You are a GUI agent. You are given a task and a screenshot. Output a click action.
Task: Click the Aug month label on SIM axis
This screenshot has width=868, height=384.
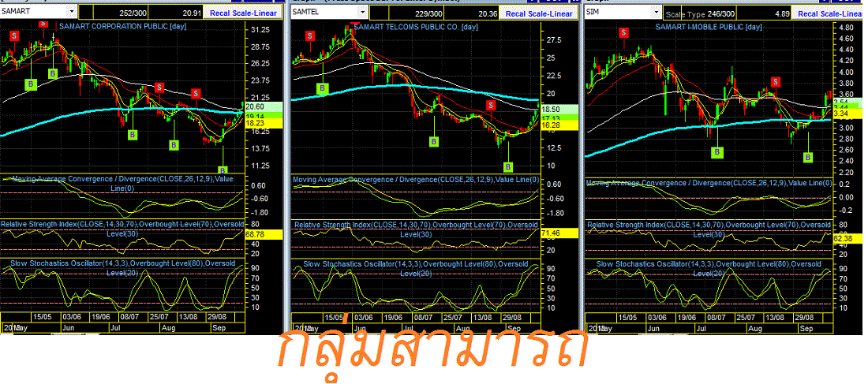pos(755,328)
